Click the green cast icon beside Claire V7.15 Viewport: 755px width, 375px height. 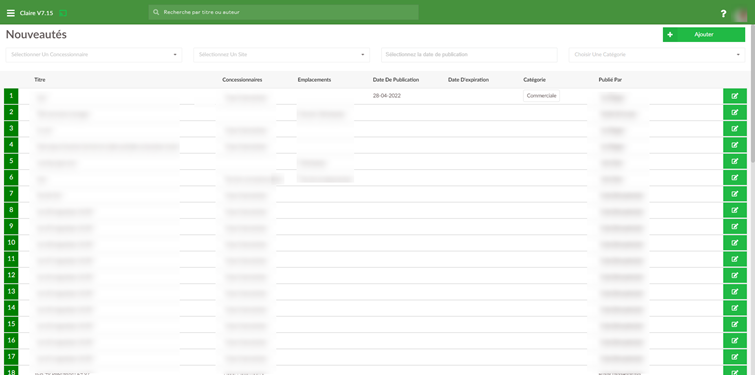click(63, 13)
